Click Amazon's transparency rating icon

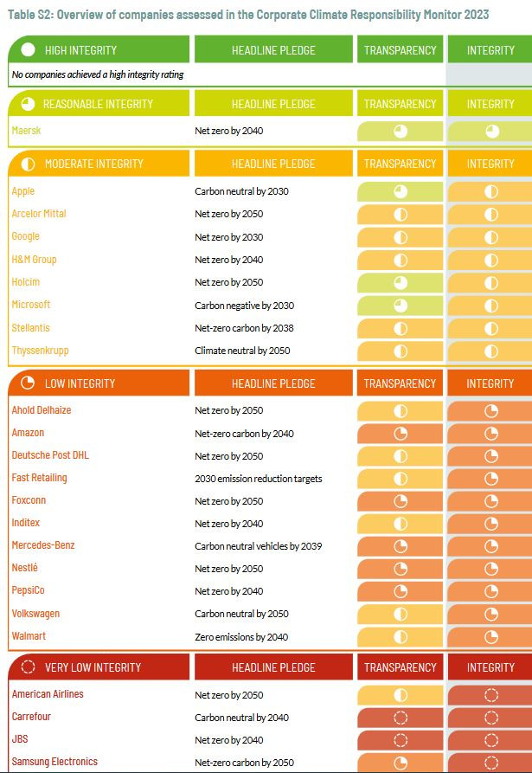[x=401, y=434]
